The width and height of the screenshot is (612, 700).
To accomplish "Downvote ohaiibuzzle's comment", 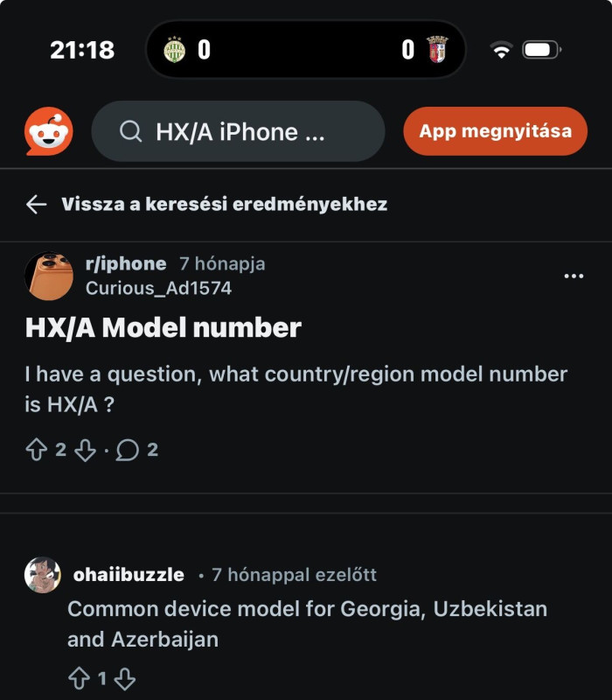I will (125, 679).
